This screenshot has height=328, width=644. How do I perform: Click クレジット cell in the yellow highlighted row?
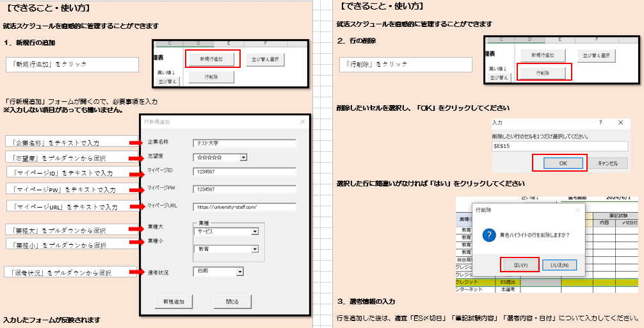click(476, 282)
